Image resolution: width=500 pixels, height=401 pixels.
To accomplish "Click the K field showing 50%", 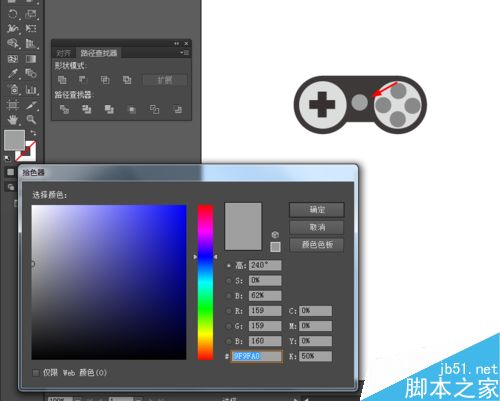I will coord(315,356).
